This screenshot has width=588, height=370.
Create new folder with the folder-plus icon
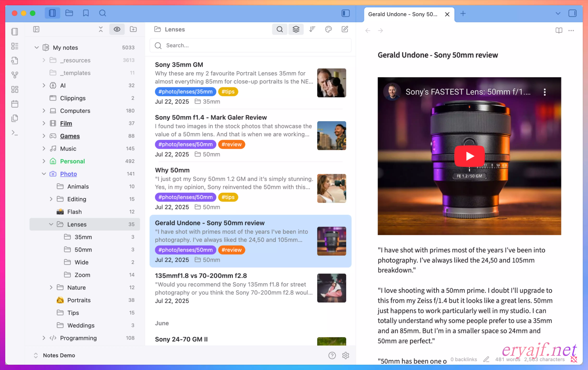coord(133,29)
